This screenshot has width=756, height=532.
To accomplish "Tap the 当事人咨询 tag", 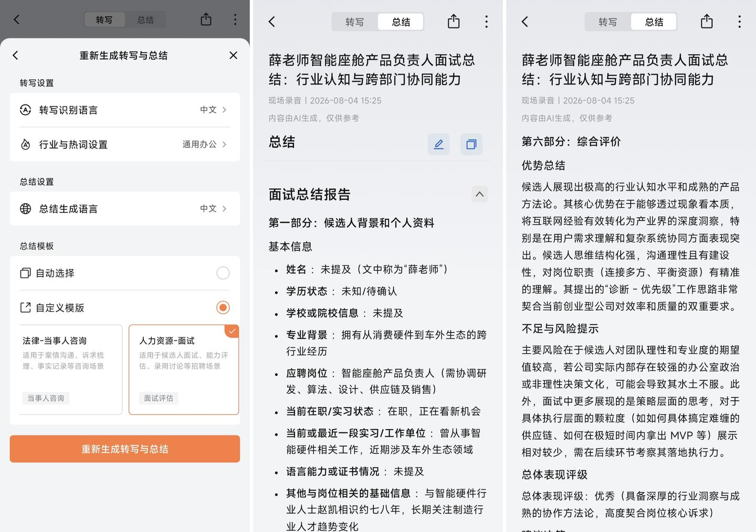I will click(46, 398).
